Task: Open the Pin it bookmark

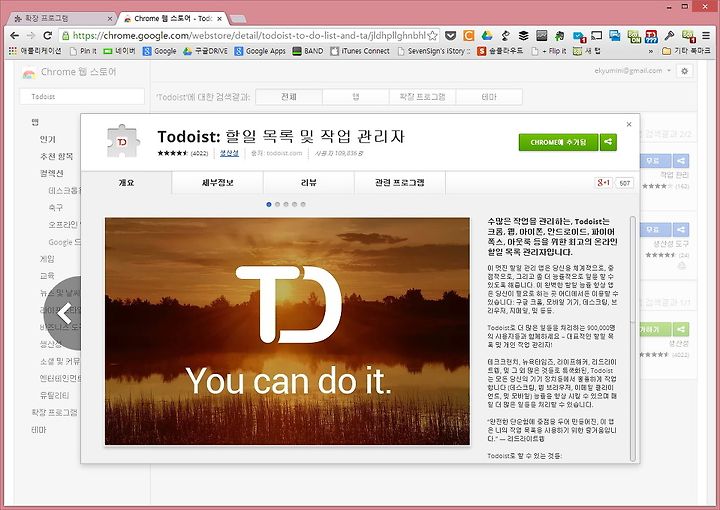Action: pyautogui.click(x=83, y=51)
